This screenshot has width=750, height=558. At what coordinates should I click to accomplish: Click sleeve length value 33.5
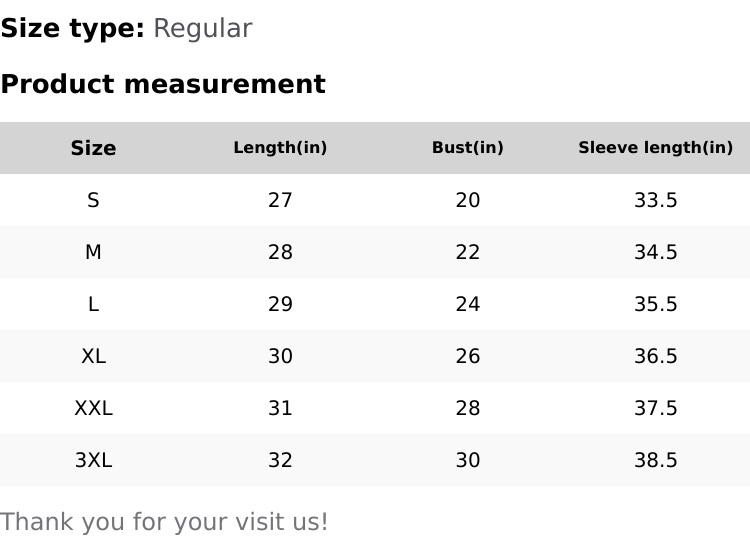(x=655, y=200)
